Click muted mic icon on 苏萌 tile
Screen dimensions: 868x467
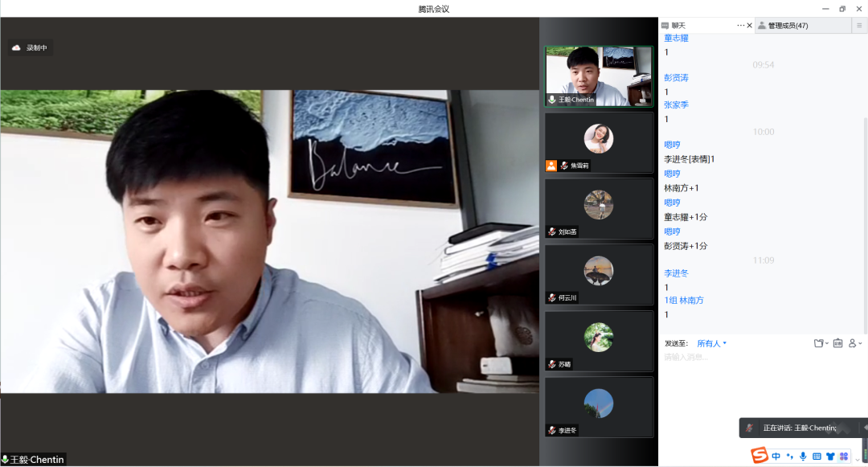pyautogui.click(x=552, y=364)
